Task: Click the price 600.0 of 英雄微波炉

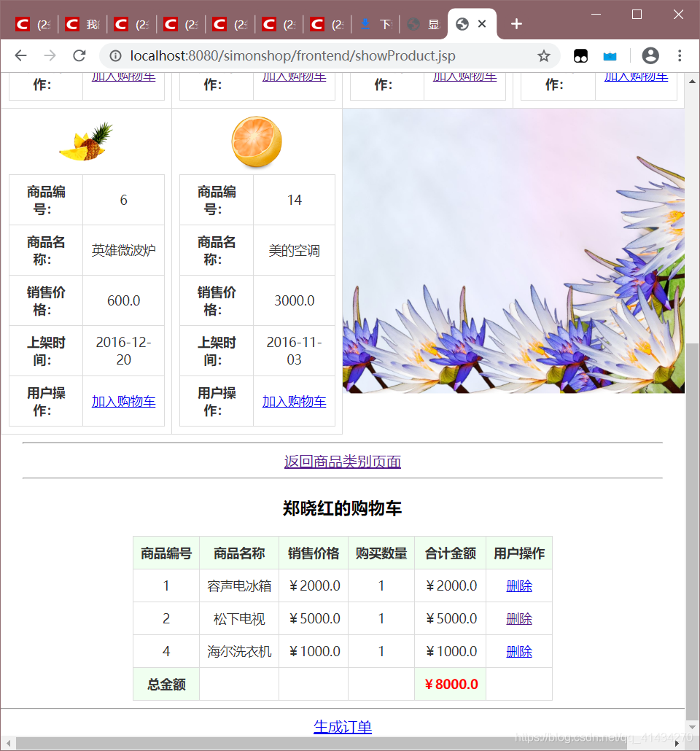Action: click(x=124, y=300)
